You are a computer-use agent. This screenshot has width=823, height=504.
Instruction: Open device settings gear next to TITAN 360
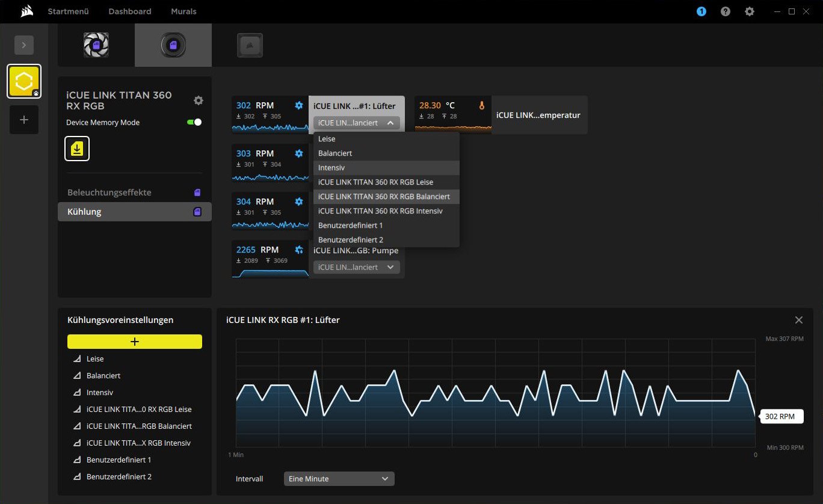tap(199, 100)
